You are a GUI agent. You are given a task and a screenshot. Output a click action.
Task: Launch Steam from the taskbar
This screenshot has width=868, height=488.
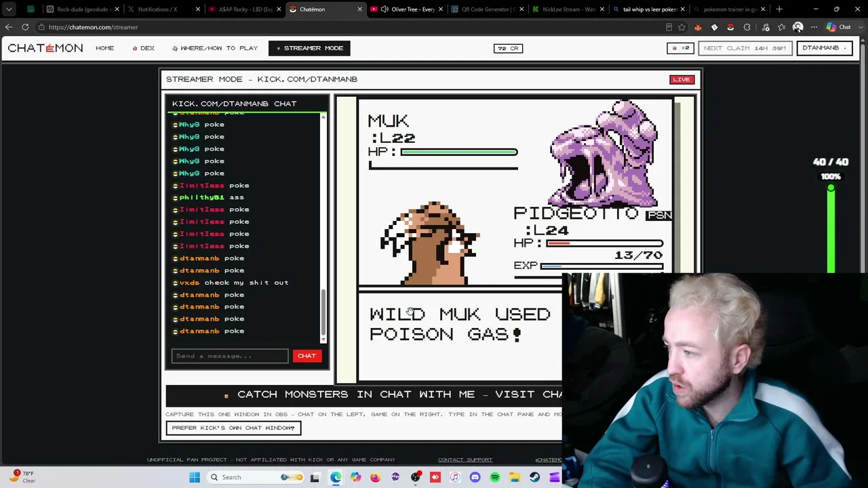point(535,477)
